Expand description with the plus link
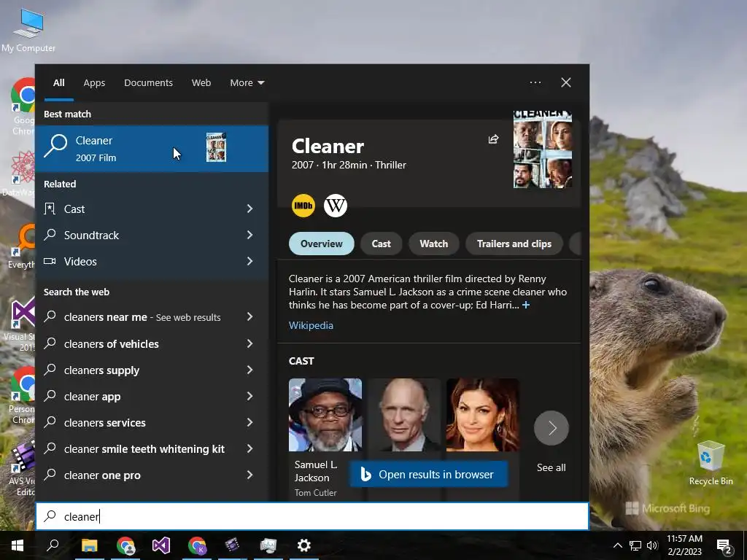Image resolution: width=747 pixels, height=560 pixels. click(x=526, y=305)
